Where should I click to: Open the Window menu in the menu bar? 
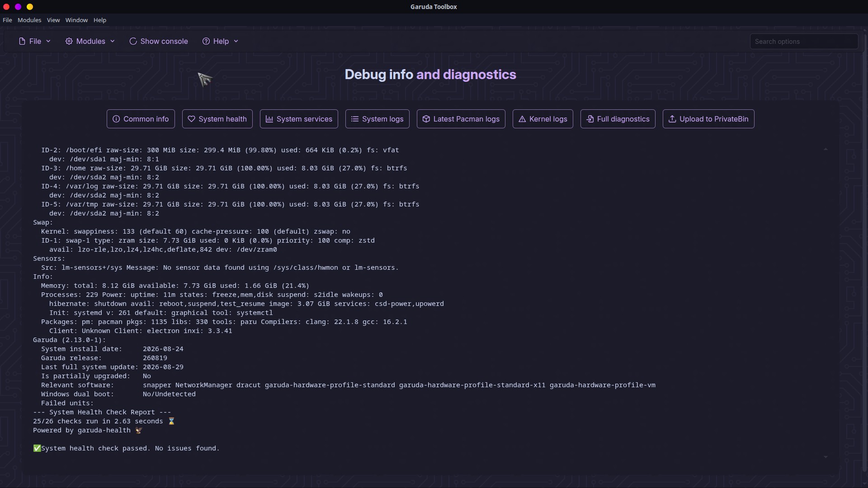[76, 20]
